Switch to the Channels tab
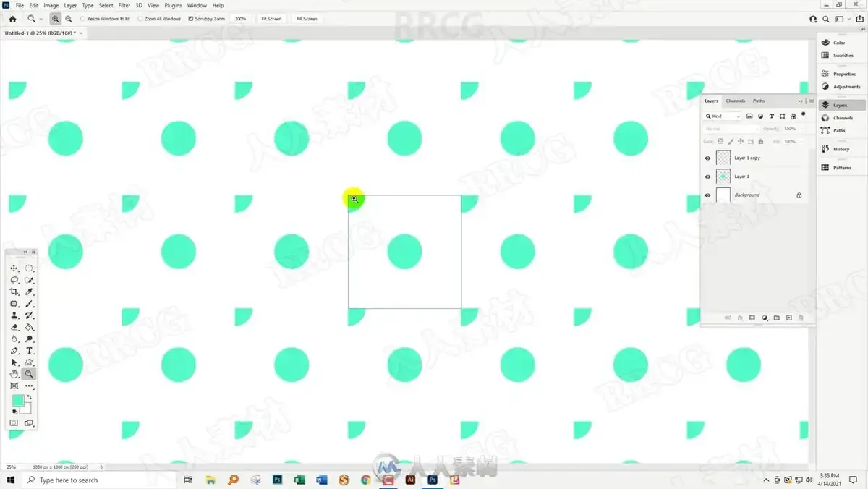868x489 pixels. click(x=736, y=101)
